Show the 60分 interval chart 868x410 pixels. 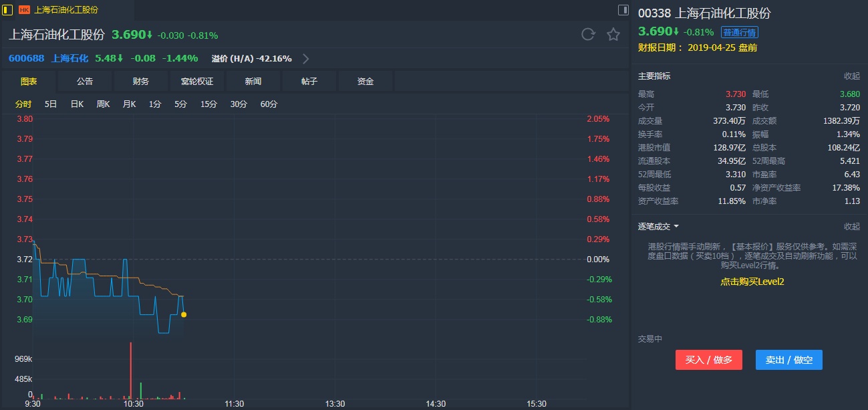269,104
